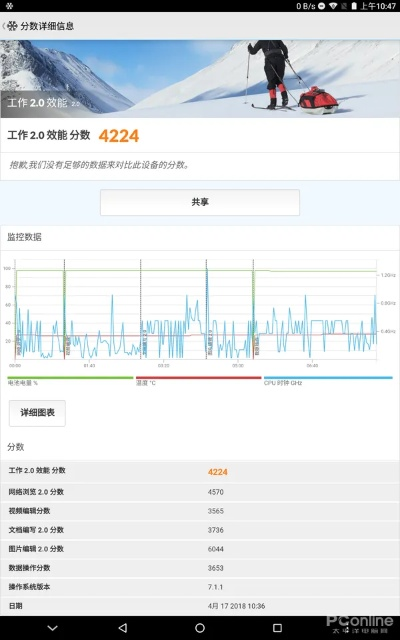
Task: Tap the 4月 17 2018 10:36 date value
Action: [x=236, y=606]
